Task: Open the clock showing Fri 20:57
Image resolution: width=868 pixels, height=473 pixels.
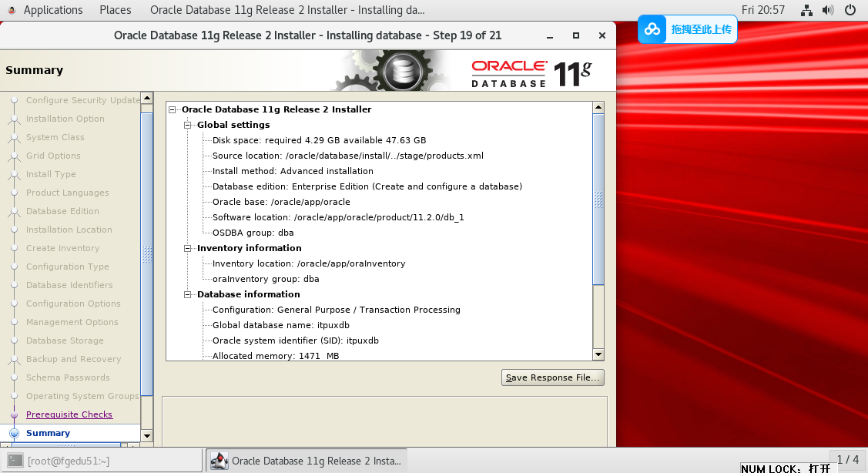Action: pyautogui.click(x=762, y=10)
